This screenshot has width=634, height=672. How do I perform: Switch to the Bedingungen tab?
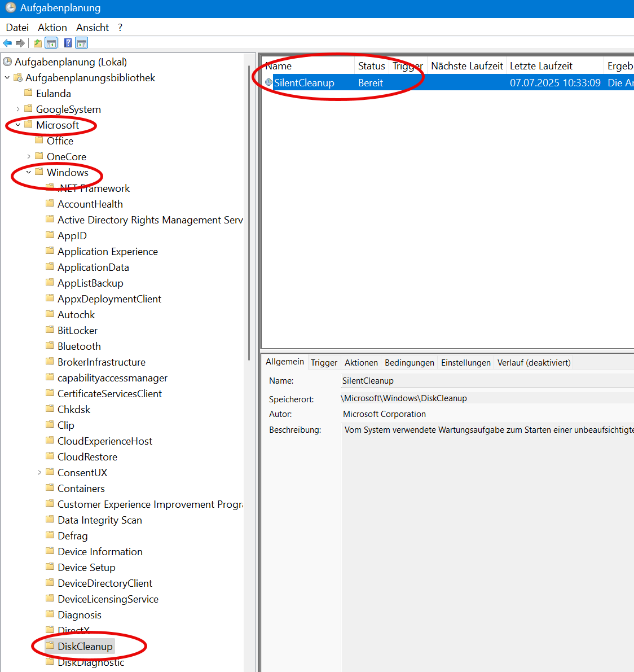pyautogui.click(x=409, y=363)
